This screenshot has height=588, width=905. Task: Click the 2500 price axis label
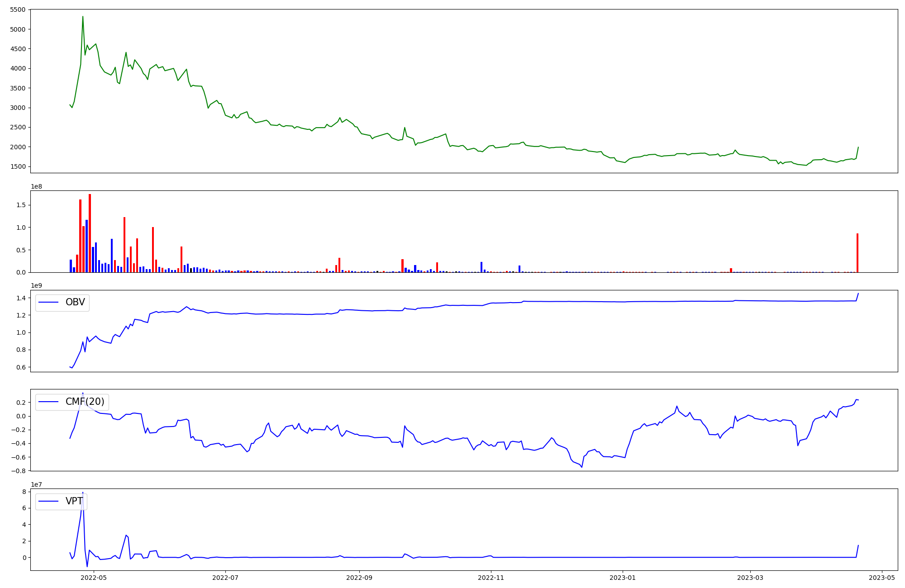pos(19,128)
